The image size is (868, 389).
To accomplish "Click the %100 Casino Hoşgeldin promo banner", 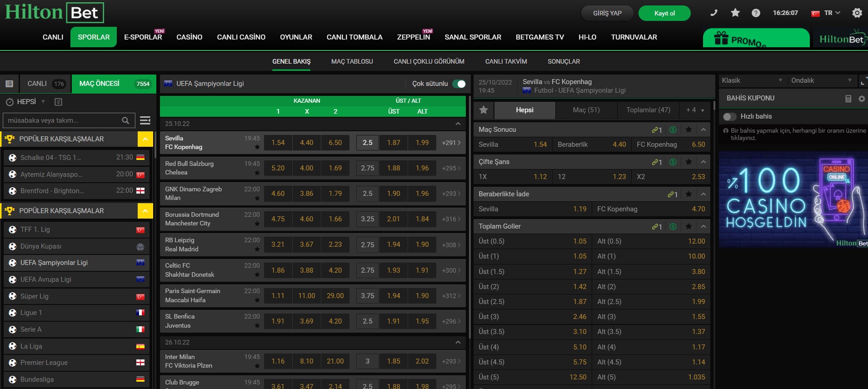I will coord(793,200).
